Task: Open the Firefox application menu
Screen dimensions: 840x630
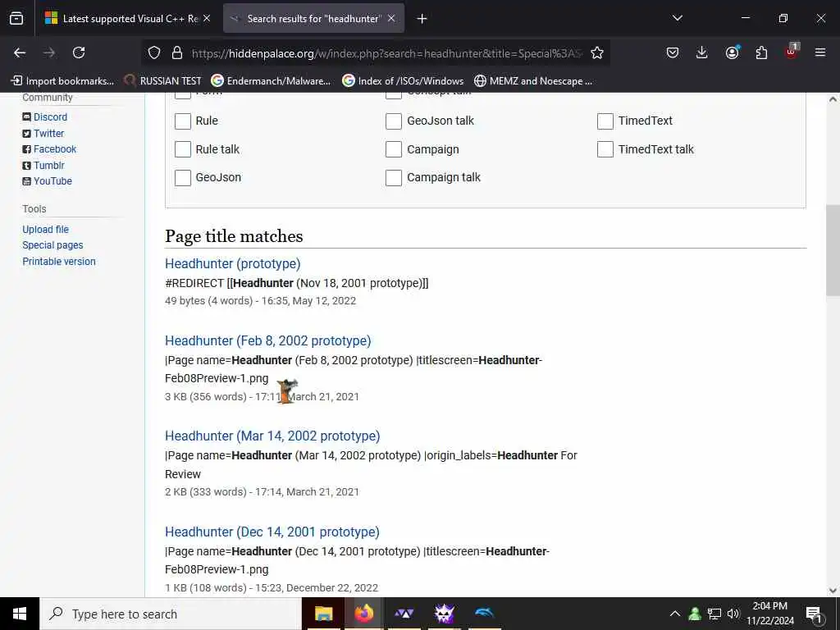Action: (x=820, y=52)
